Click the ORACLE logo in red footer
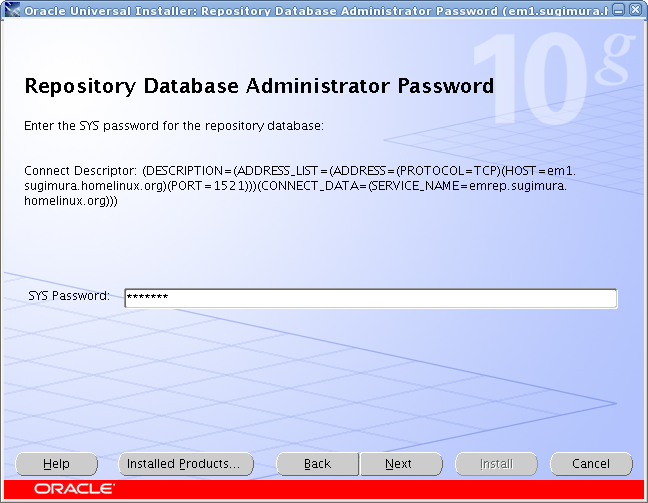Image resolution: width=648 pixels, height=503 pixels. (x=74, y=489)
